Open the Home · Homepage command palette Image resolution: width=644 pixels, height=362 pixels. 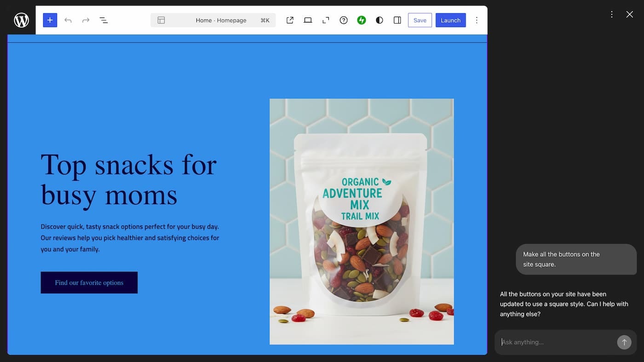(221, 20)
